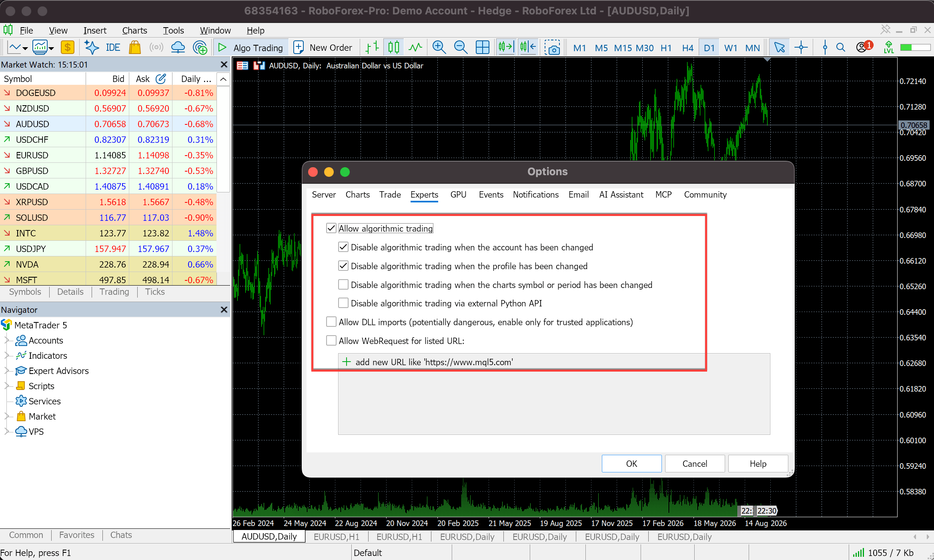Switch to the Notifications options tab

536,195
